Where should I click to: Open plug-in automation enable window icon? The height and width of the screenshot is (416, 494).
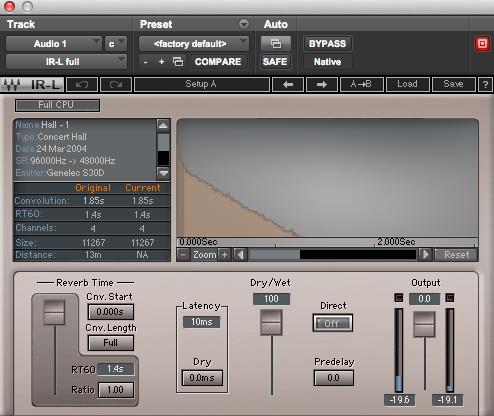[276, 44]
